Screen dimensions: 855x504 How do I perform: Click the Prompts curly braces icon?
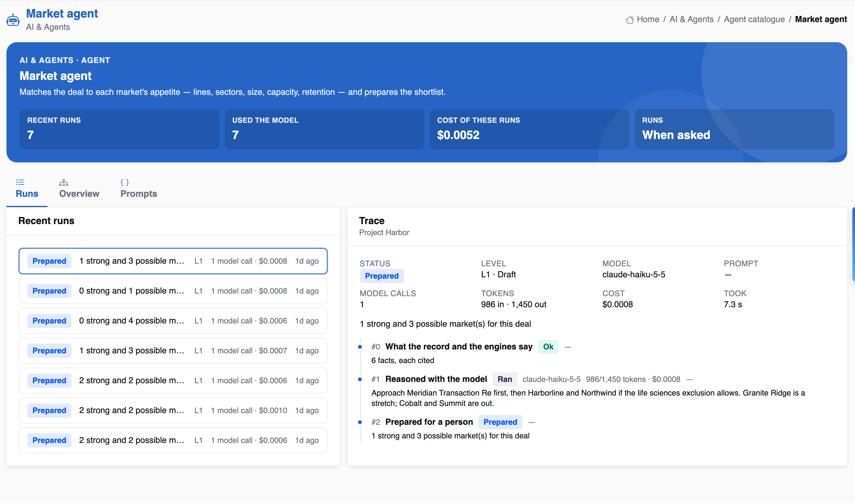pyautogui.click(x=125, y=183)
